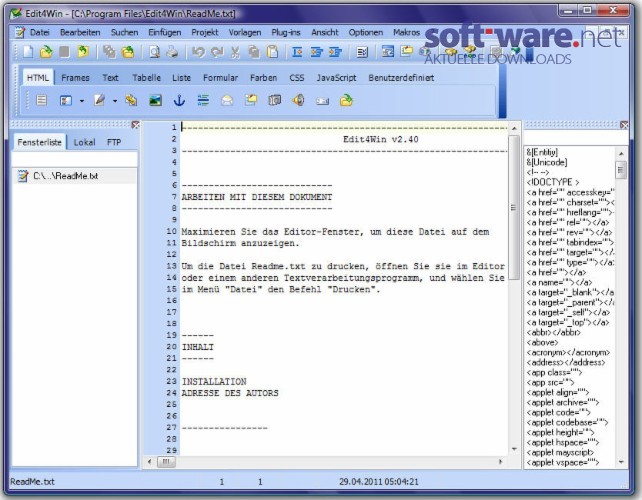Click the <!DOCTYPE > entry in tag list

point(553,182)
